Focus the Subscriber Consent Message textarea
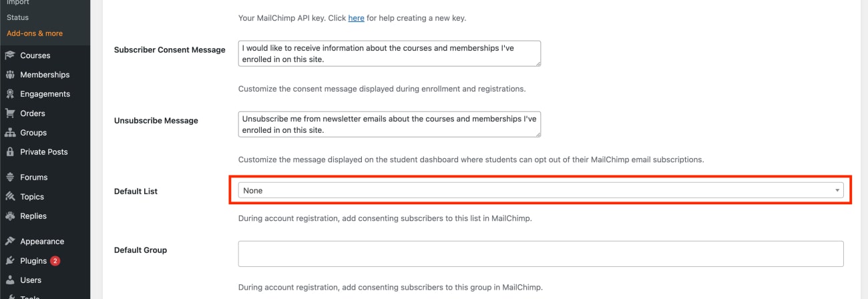 coord(389,53)
